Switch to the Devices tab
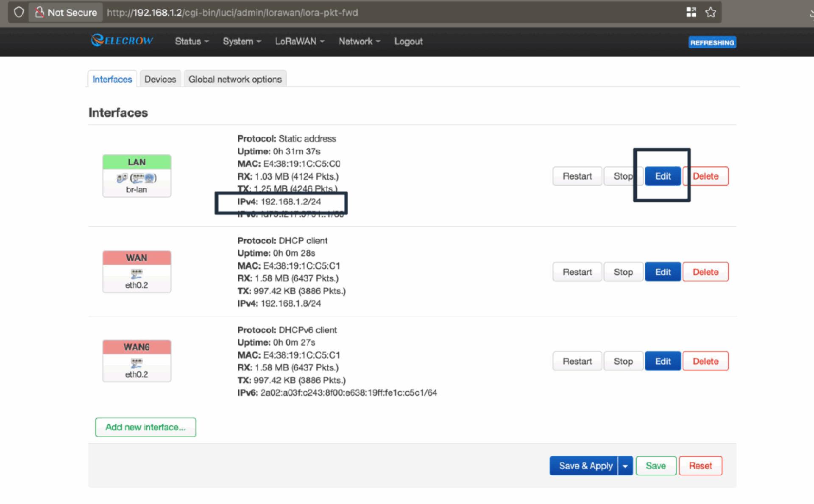 click(160, 79)
